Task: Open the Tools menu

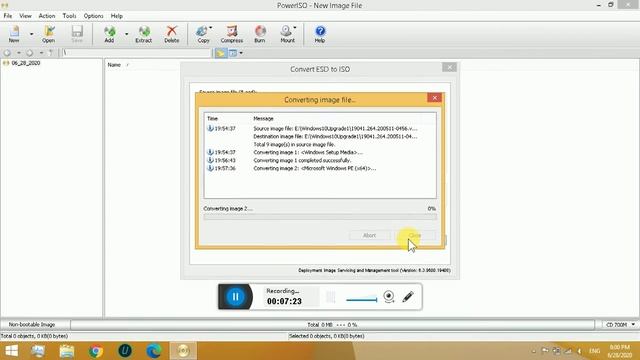Action: tap(69, 16)
